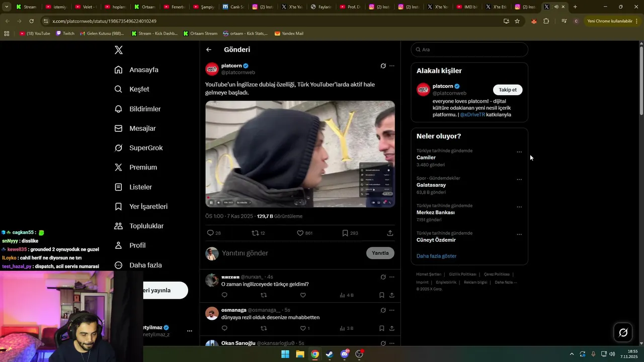Open options for Galatasaray trend
Image resolution: width=644 pixels, height=362 pixels.
519,179
